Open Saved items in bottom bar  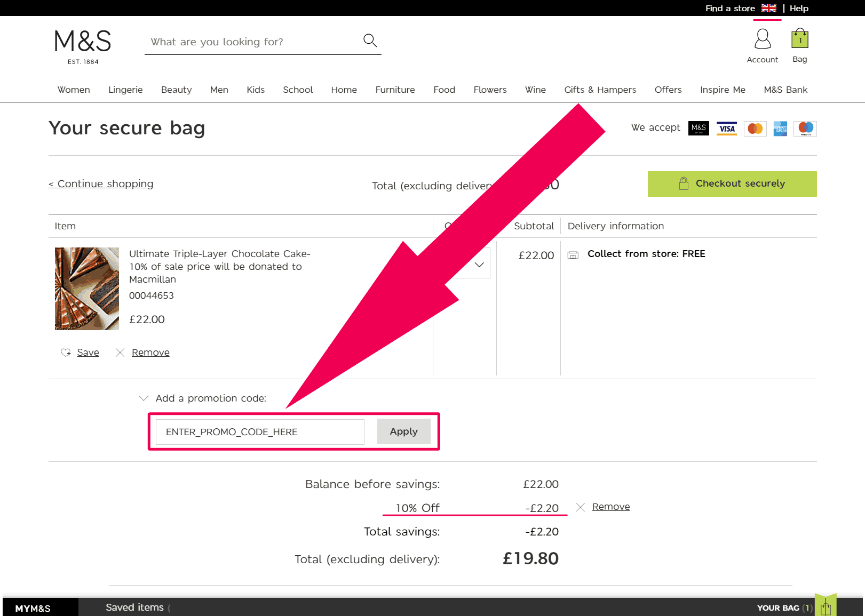[x=135, y=607]
